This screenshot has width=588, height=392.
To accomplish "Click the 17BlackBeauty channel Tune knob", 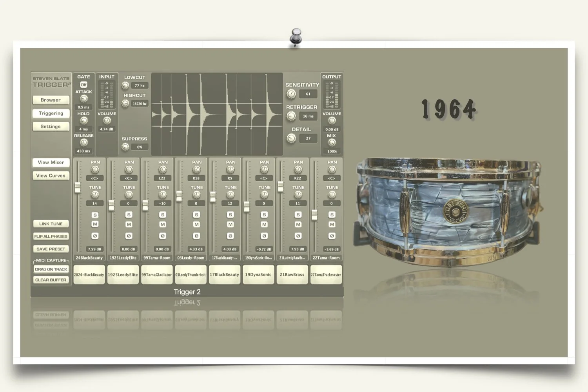I will 230,195.
